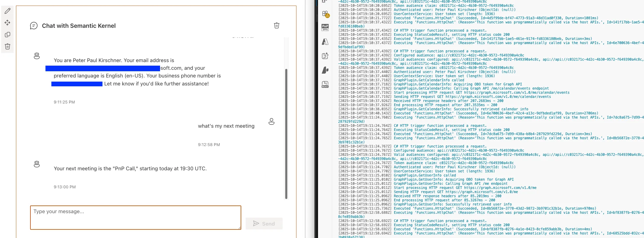Click the move web part arrows icon
This screenshot has height=238, width=644.
(8, 23)
